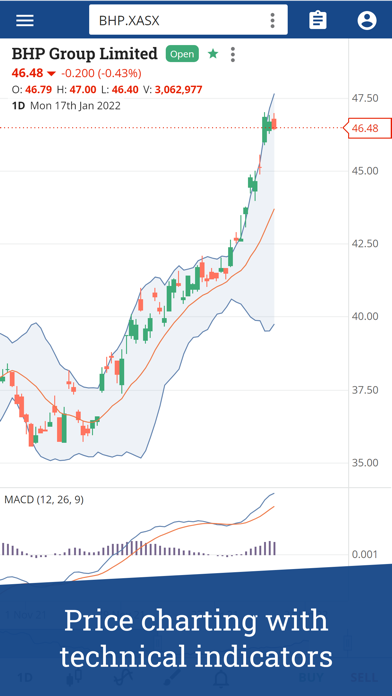Tap the high price H: 47.00
This screenshot has height=696, width=392.
tap(76, 90)
